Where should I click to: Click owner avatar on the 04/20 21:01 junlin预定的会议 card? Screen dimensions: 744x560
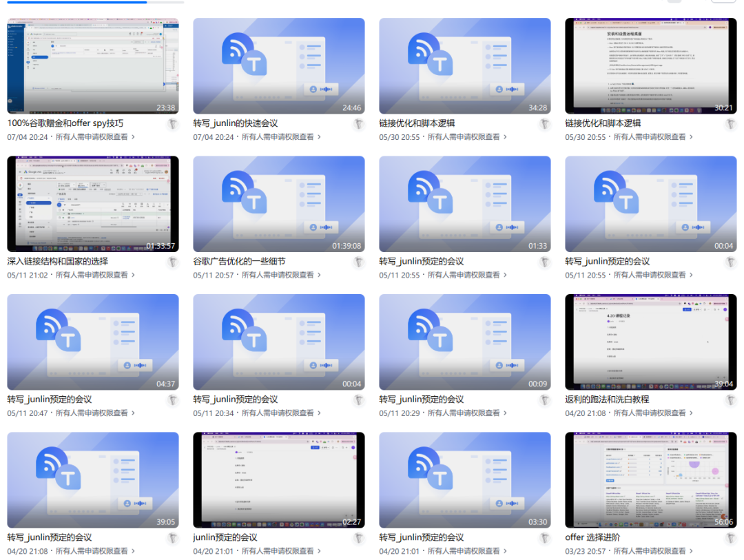tap(359, 539)
